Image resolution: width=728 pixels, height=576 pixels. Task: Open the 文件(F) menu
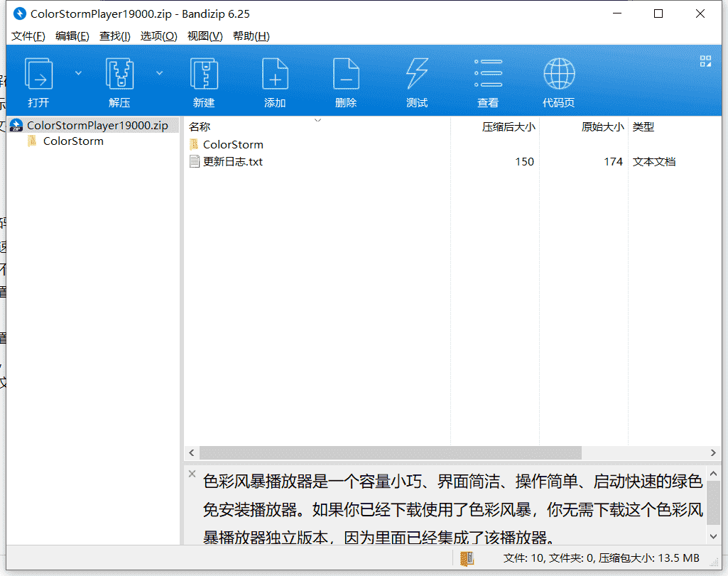pyautogui.click(x=28, y=36)
